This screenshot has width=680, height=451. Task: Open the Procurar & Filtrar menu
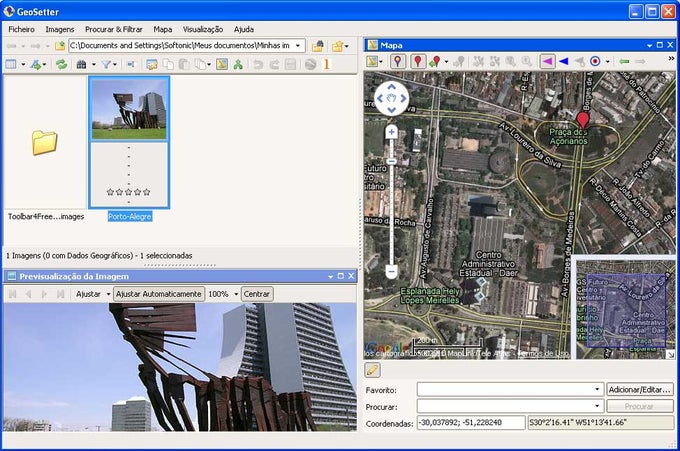[x=114, y=29]
